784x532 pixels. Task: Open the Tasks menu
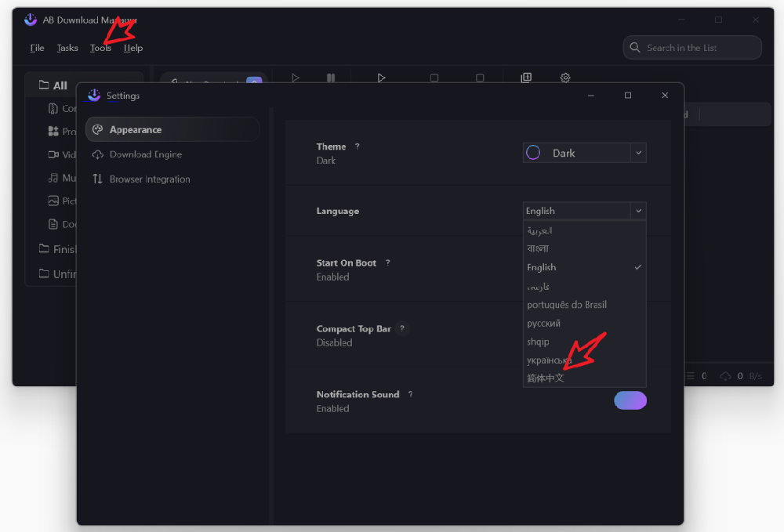point(67,48)
